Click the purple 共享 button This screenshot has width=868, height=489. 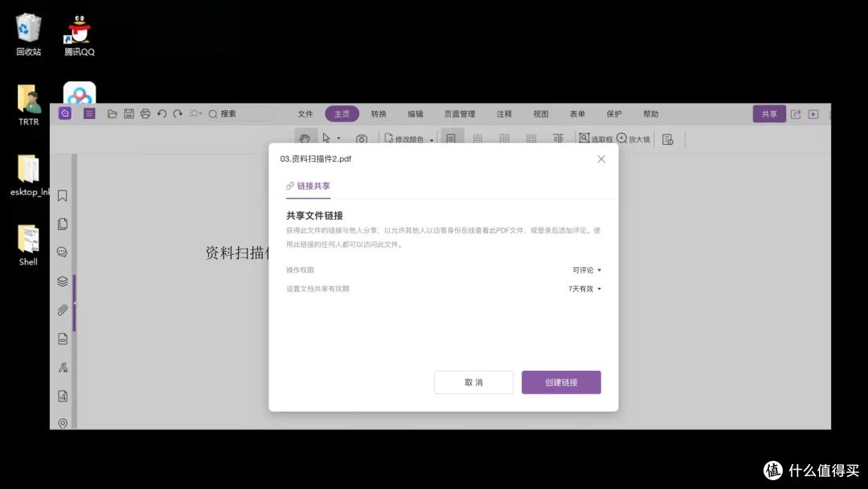(769, 114)
